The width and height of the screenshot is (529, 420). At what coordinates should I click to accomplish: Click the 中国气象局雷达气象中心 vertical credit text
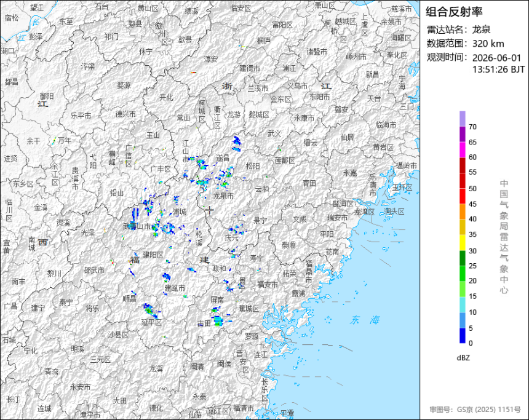(x=504, y=237)
